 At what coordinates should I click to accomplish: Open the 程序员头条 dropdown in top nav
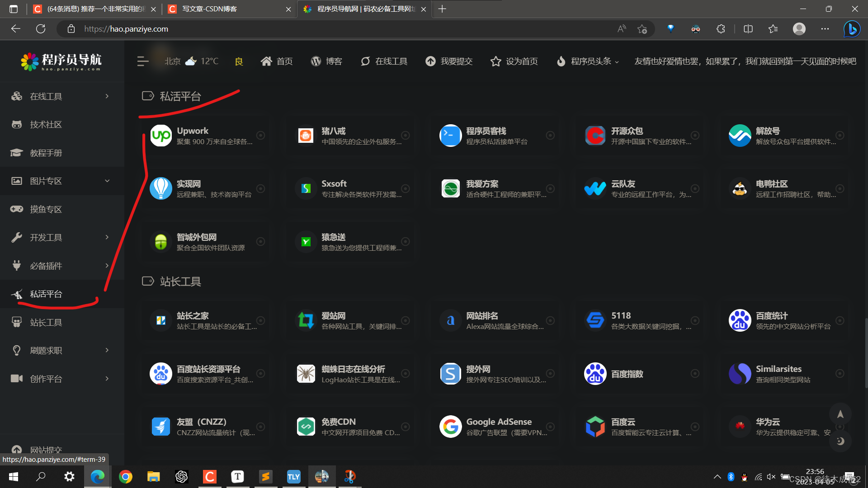coord(588,61)
